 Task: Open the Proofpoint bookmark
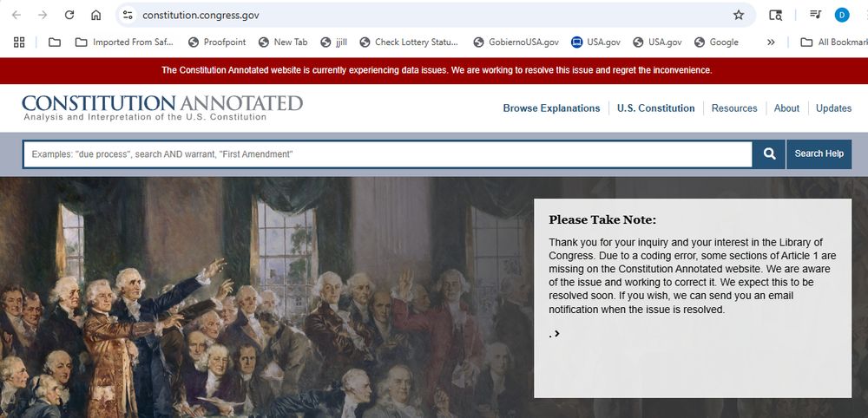pyautogui.click(x=217, y=42)
